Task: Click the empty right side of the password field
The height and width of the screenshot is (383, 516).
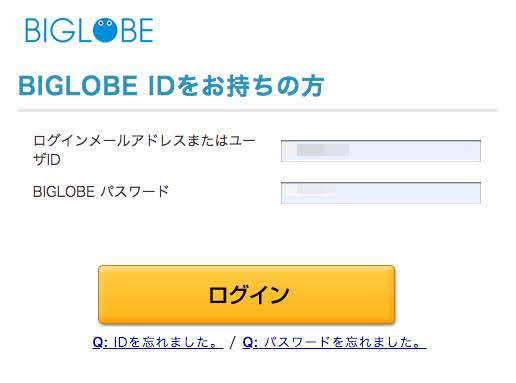Action: coord(410,193)
